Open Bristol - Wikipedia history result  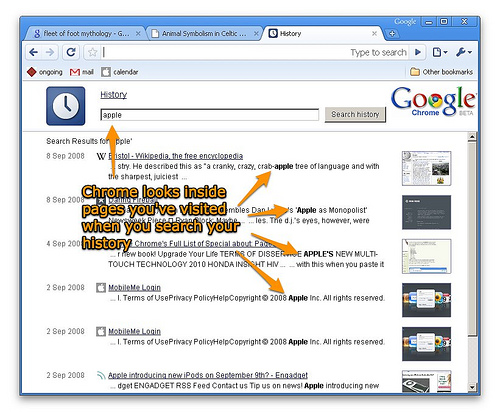coord(175,156)
